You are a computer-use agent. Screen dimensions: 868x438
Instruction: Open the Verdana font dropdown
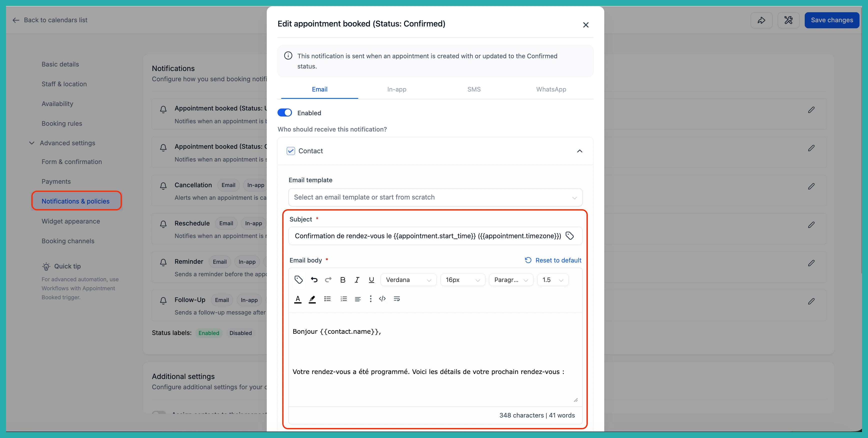408,280
